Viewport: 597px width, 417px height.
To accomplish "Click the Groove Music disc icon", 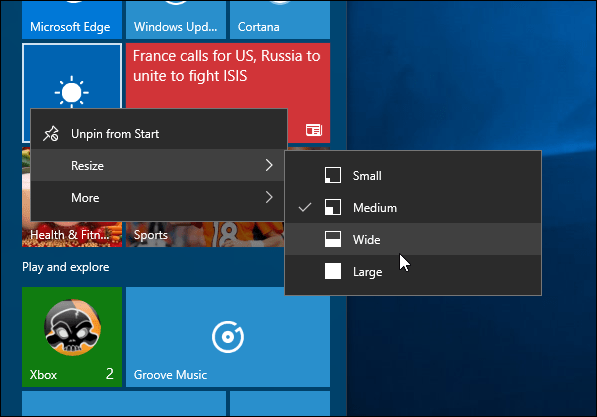I will click(x=228, y=337).
